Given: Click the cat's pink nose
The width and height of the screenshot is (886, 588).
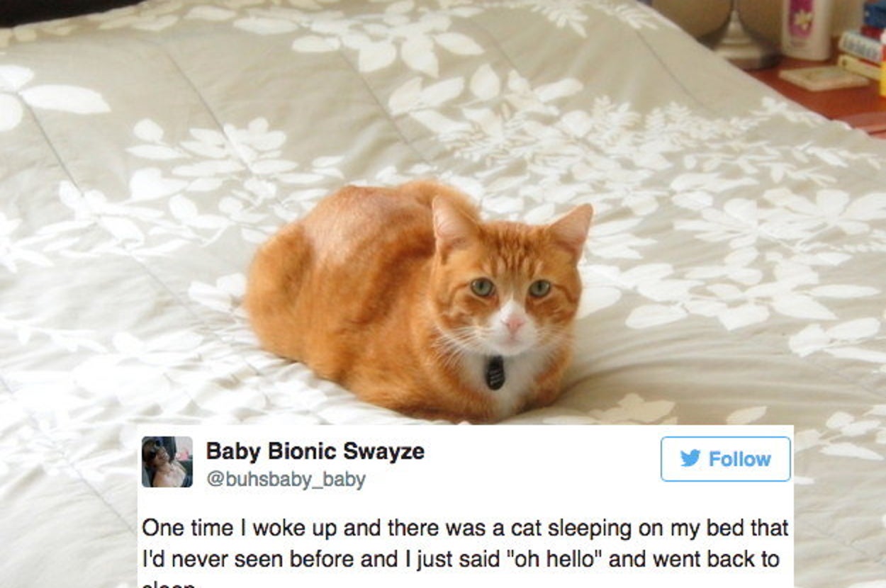Looking at the screenshot, I should point(514,323).
